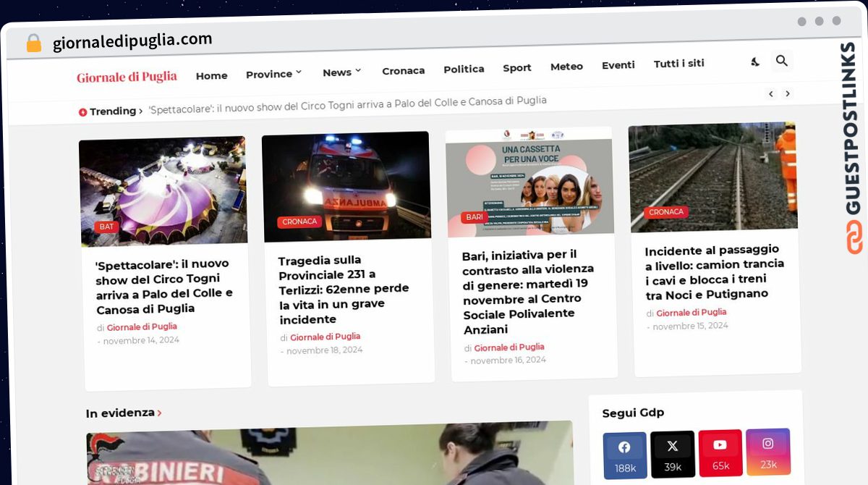Click author link on Terlizzi tragedy card
The height and width of the screenshot is (485, 868).
pyautogui.click(x=325, y=337)
